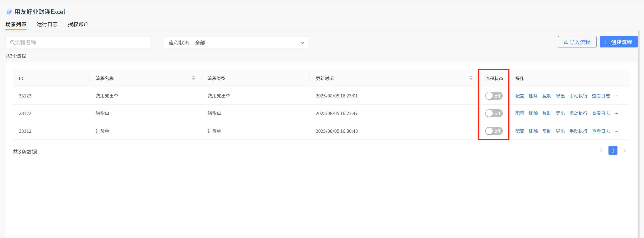Click the search magnifier icon in 流程名称 field
Screen dimensions: 644x238
[x=12, y=42]
